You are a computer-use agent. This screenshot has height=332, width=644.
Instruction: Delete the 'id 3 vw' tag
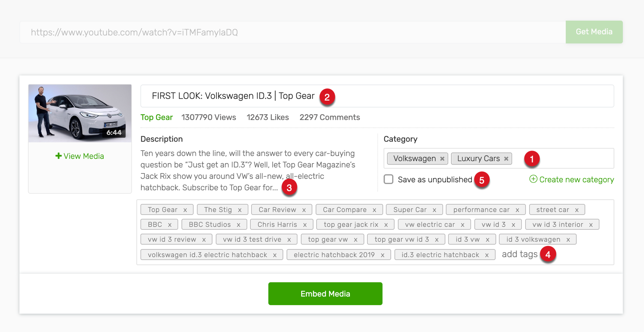point(488,240)
